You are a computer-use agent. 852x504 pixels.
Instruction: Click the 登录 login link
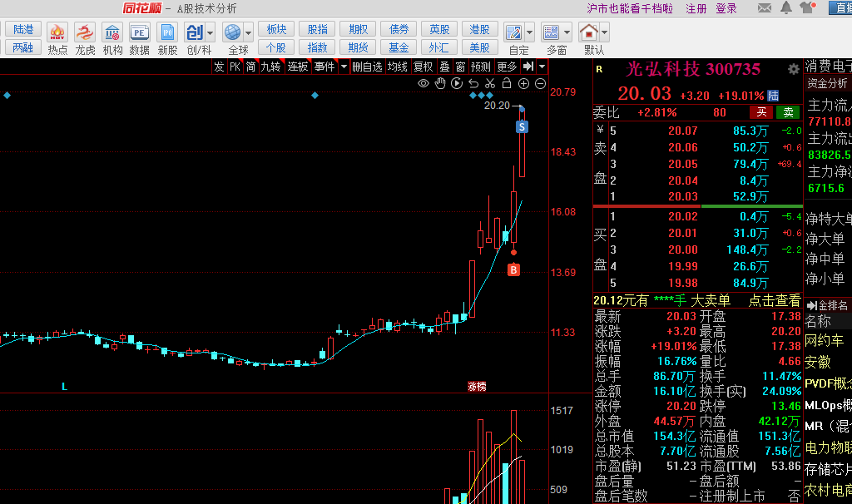[x=726, y=8]
